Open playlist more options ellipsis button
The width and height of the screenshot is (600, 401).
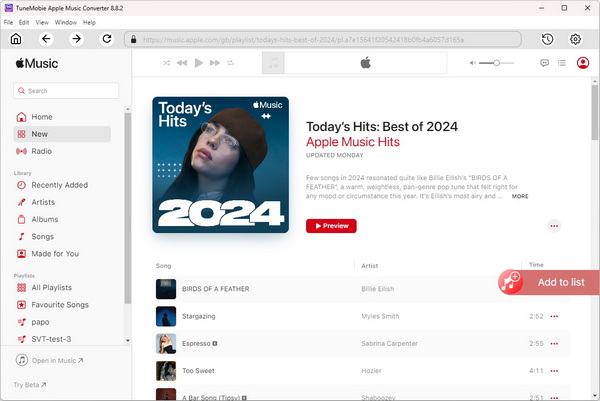tap(554, 226)
